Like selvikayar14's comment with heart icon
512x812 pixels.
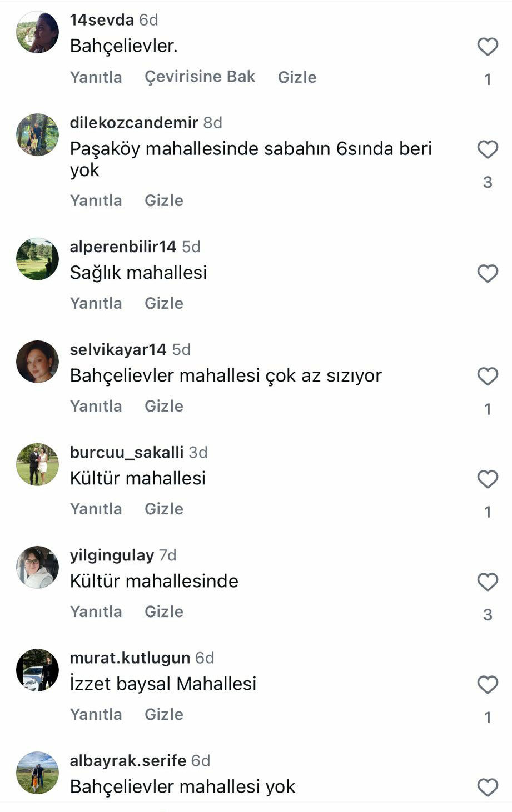click(488, 377)
